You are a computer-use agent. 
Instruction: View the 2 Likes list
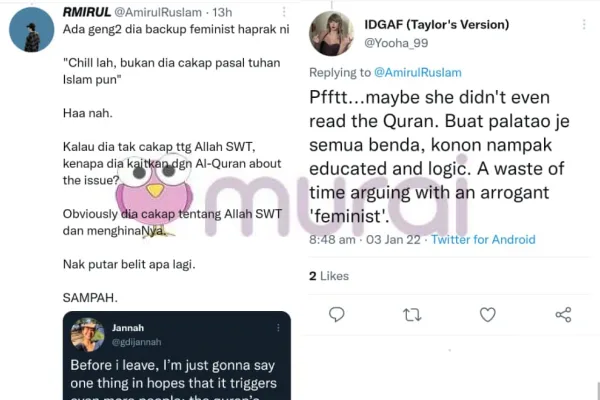(329, 276)
